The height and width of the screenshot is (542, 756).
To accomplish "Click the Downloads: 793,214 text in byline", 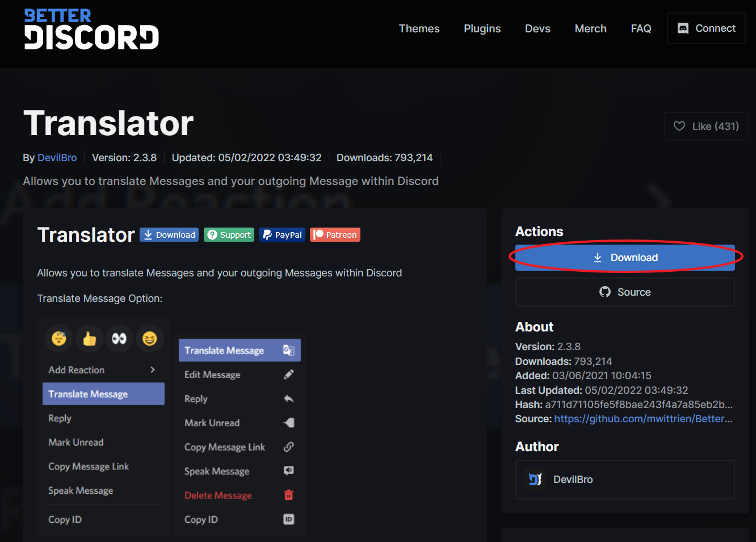I will tap(385, 158).
